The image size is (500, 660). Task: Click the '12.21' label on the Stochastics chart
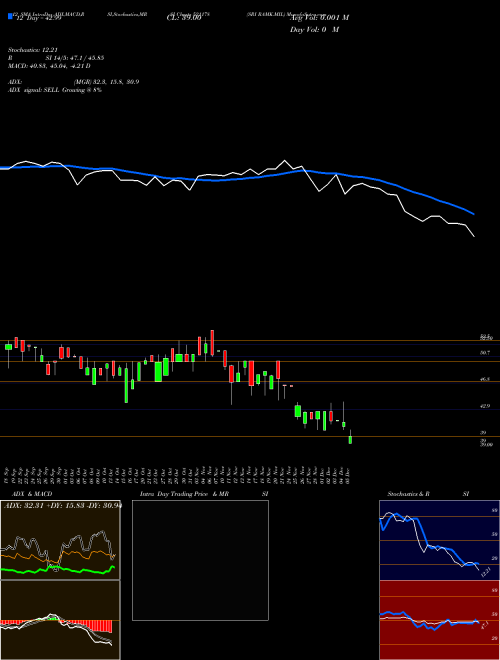[485, 572]
